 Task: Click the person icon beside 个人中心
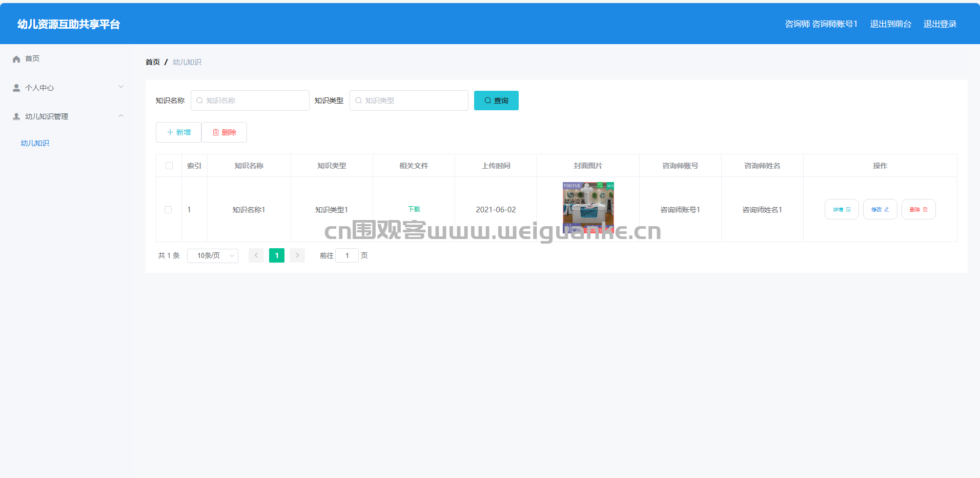(16, 88)
